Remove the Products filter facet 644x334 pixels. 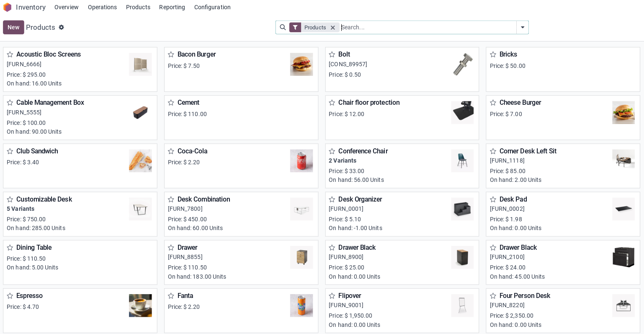pos(333,28)
